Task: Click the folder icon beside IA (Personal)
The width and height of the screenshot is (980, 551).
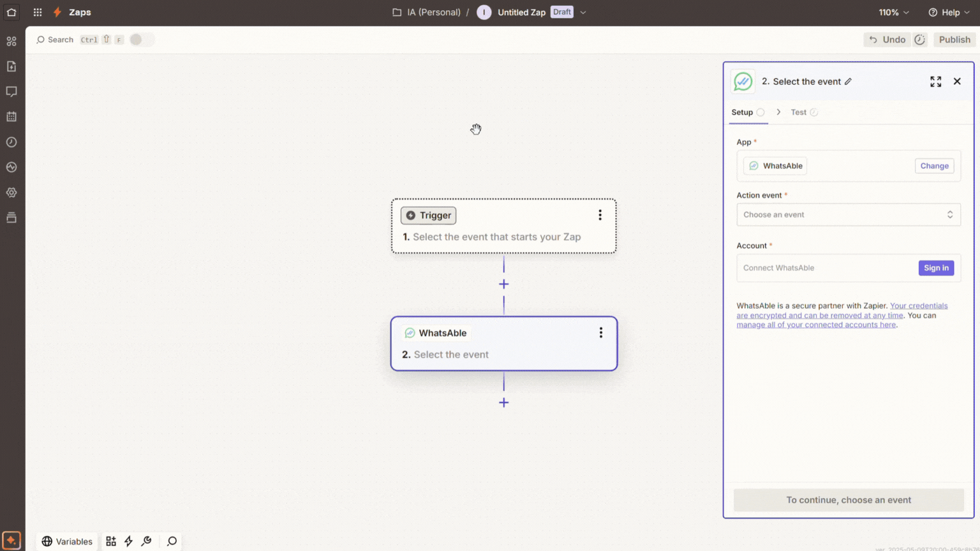Action: 397,12
